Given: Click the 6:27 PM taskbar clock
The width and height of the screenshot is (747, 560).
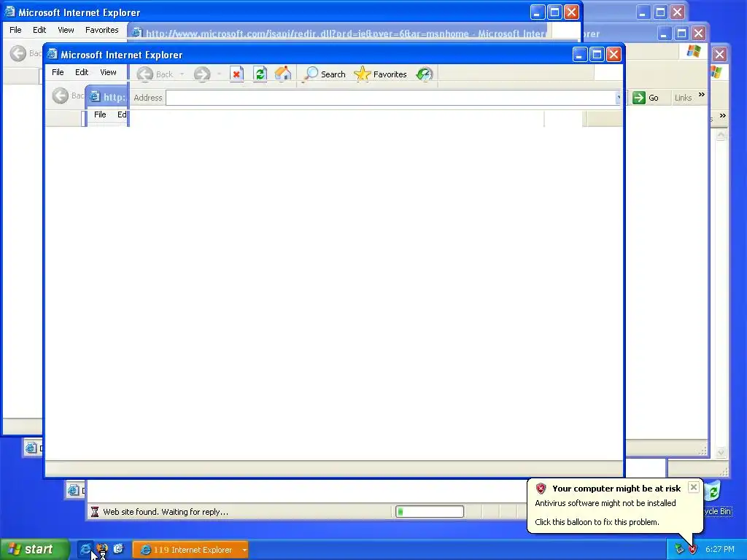Looking at the screenshot, I should click(720, 550).
